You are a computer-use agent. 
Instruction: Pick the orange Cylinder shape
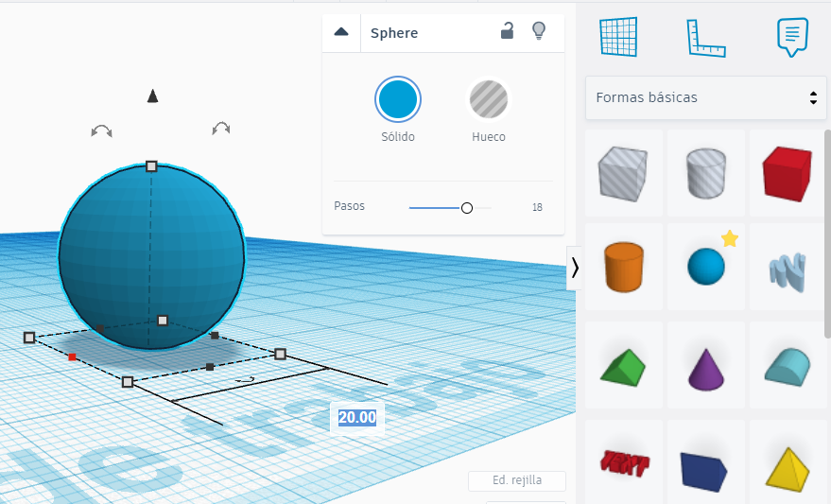point(624,267)
